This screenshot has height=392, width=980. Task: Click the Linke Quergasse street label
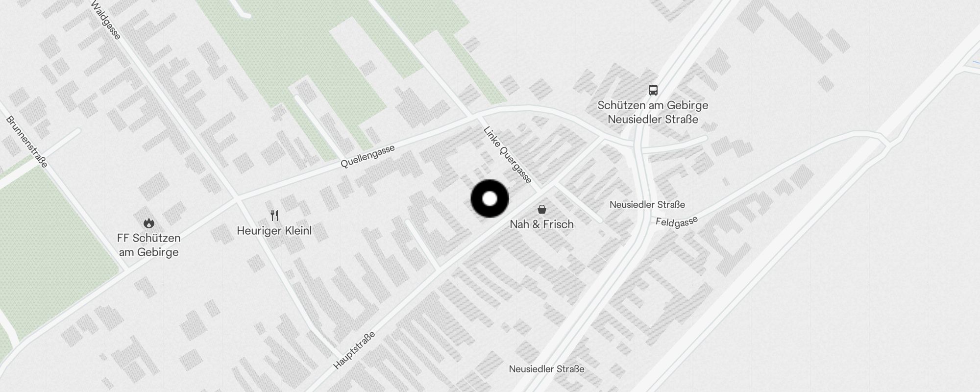(508, 155)
